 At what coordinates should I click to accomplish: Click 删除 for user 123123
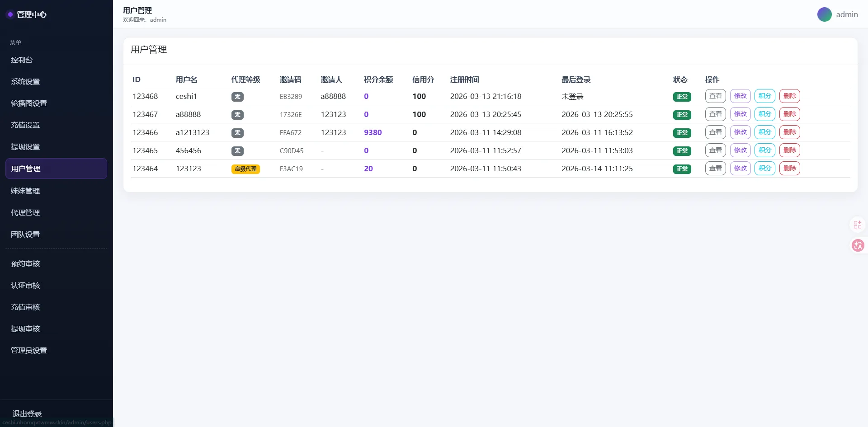pyautogui.click(x=789, y=169)
